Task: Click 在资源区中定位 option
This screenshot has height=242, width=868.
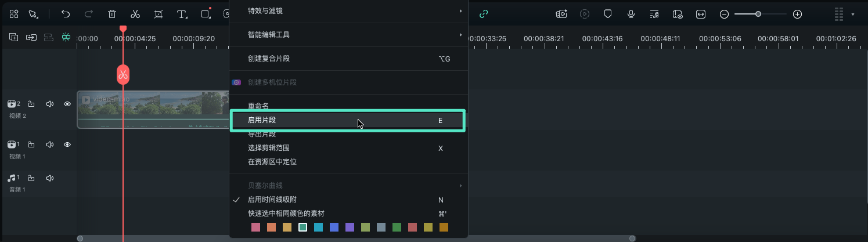Action: [272, 162]
